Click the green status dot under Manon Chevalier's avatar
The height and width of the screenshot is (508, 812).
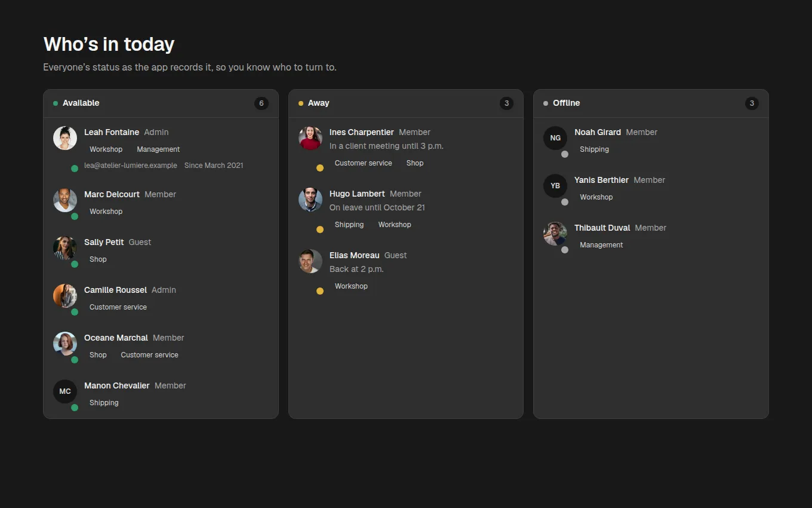[x=75, y=408]
